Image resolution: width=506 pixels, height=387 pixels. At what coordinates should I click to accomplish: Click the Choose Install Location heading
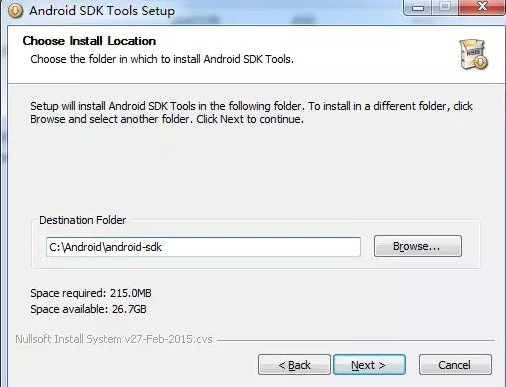pos(89,41)
